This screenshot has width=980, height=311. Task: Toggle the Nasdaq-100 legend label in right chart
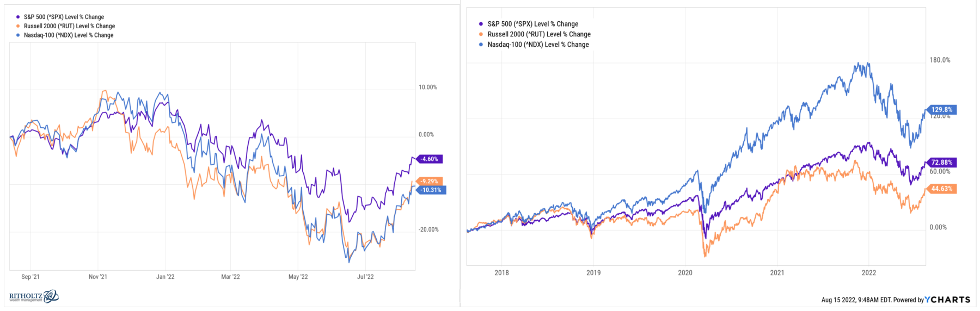pos(538,45)
